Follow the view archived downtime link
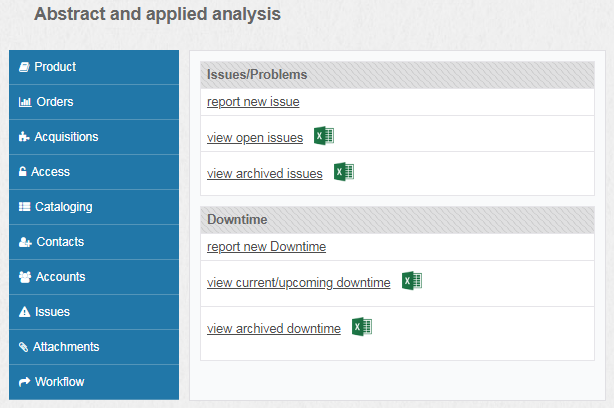This screenshot has width=614, height=408. point(274,329)
